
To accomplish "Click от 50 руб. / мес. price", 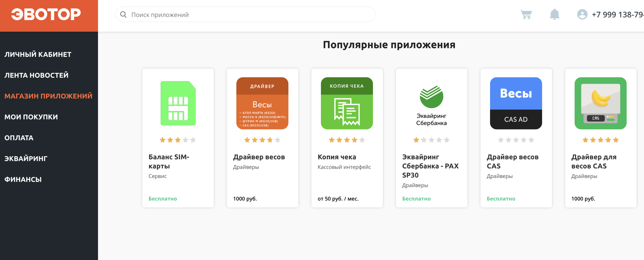I will click(338, 199).
